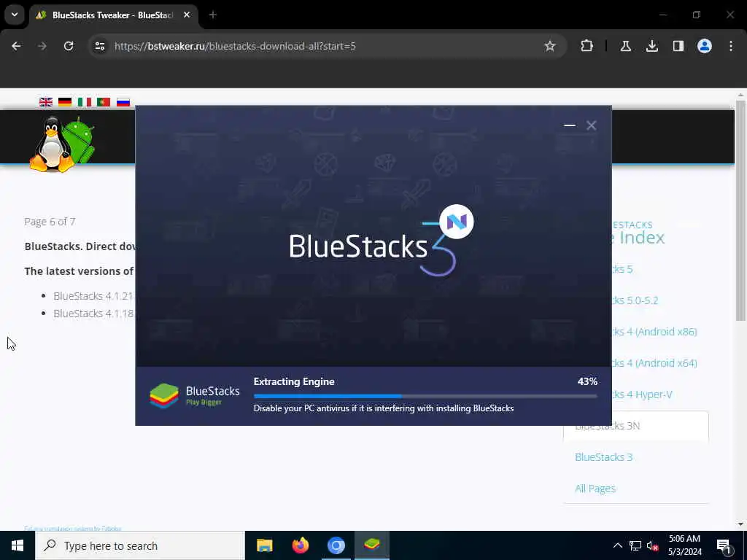Viewport: 747px width, 560px height.
Task: Open the Windows Start menu
Action: point(18,545)
